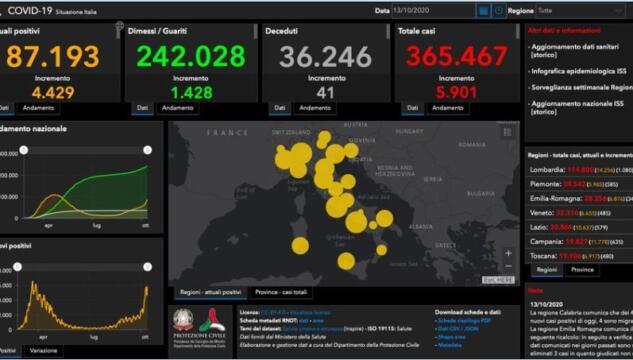Select the Emilia-Romagna row in regions list
633x360 pixels.
click(x=581, y=199)
